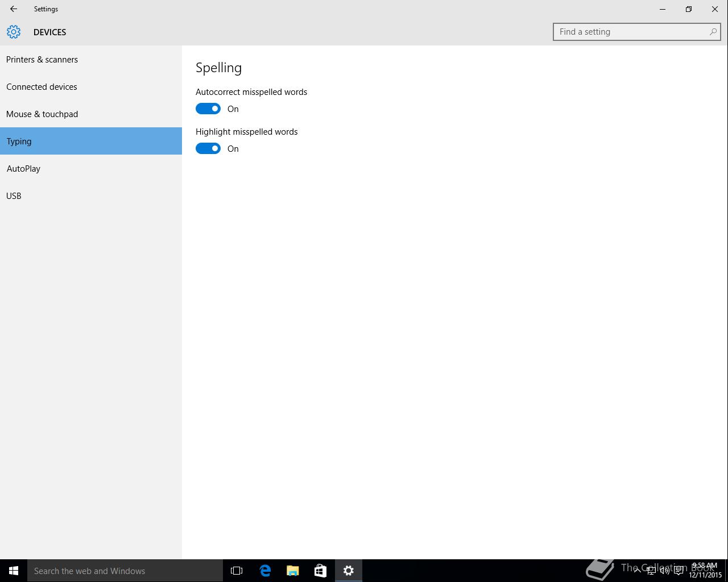The width and height of the screenshot is (728, 582).
Task: Open the volume control tray icon
Action: (664, 571)
